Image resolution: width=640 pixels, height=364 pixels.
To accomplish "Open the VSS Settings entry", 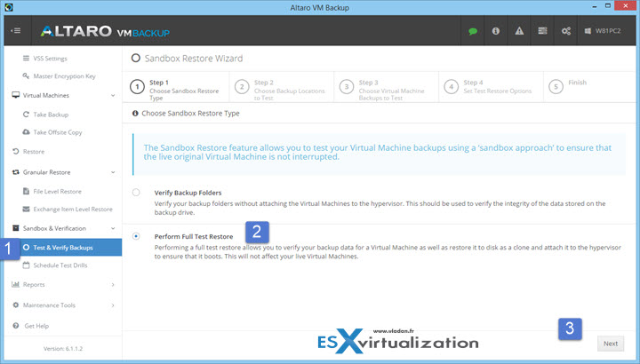I will [x=50, y=59].
